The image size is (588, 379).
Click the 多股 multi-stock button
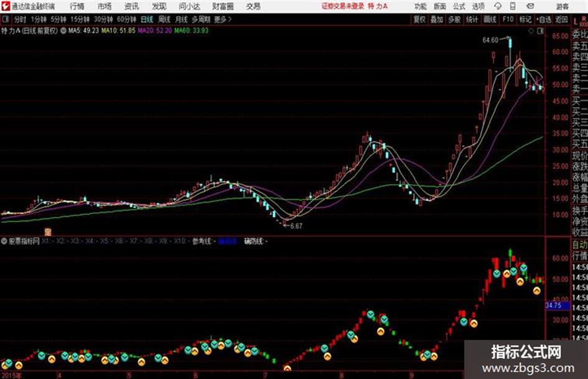(x=454, y=19)
